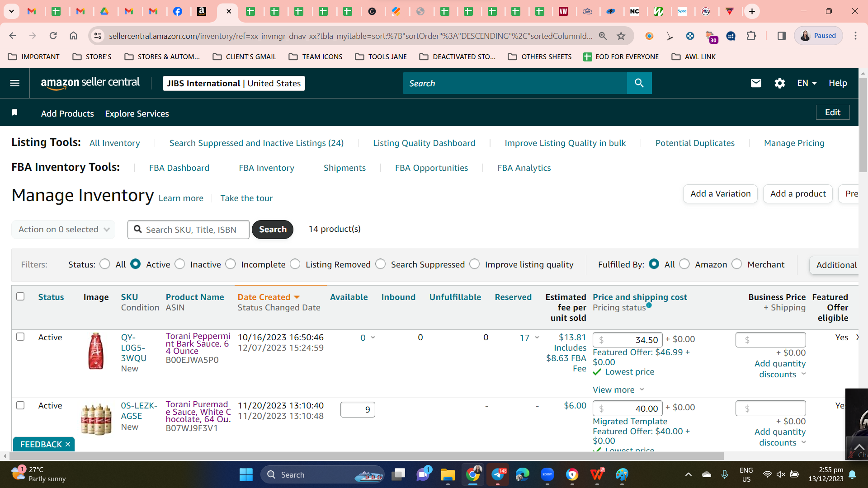Open the Action on 0 selected dropdown

pos(63,230)
